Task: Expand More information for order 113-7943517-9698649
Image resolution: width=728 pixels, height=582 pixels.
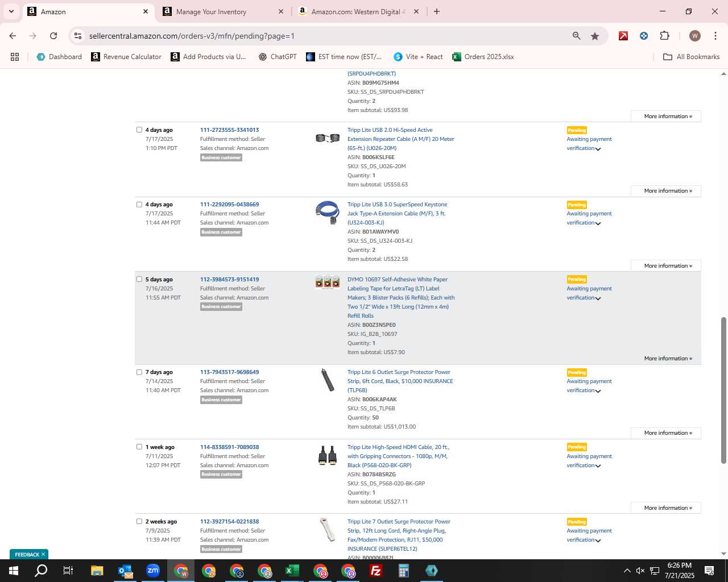Action: pos(667,433)
